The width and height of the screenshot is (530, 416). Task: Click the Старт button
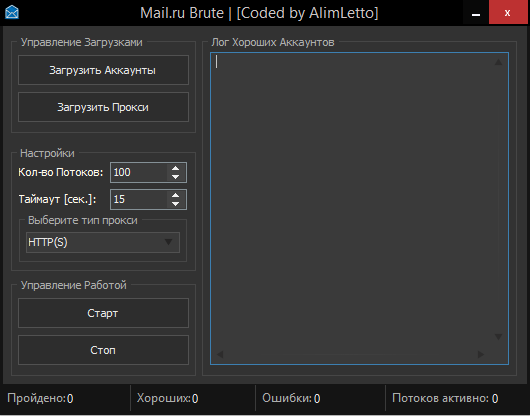pyautogui.click(x=103, y=313)
